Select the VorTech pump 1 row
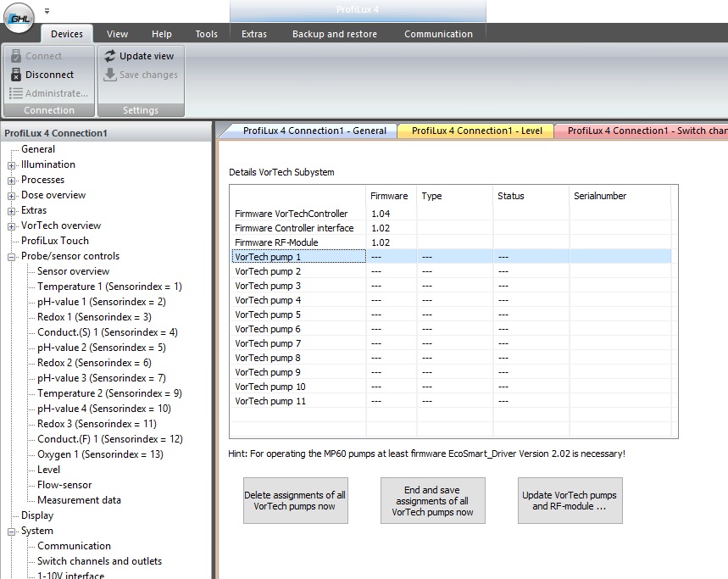Image resolution: width=728 pixels, height=579 pixels. click(x=451, y=257)
